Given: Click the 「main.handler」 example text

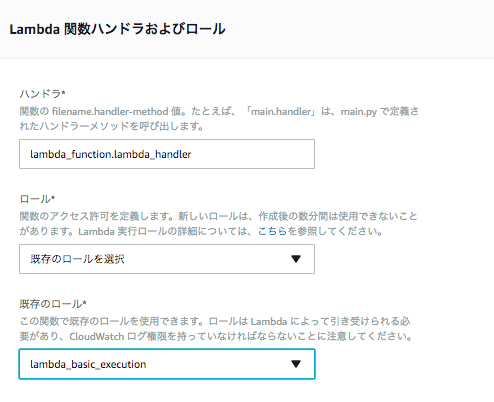Looking at the screenshot, I should tap(280, 111).
